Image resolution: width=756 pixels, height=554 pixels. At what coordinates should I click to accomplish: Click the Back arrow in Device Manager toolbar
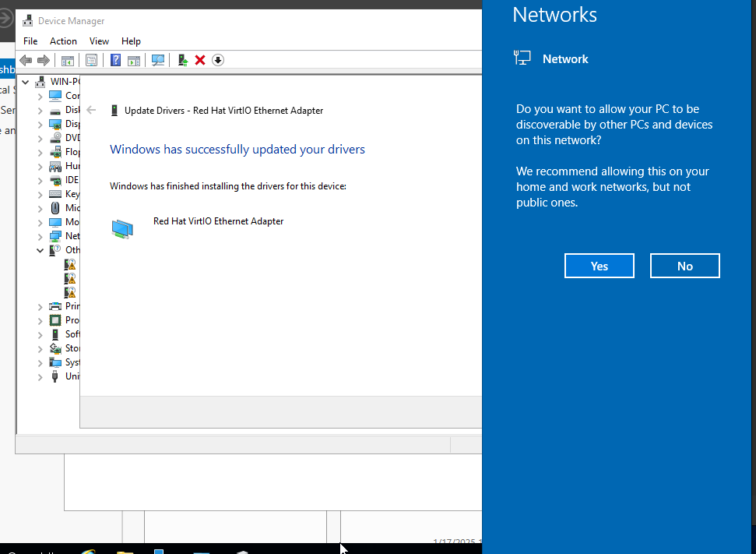coord(26,60)
